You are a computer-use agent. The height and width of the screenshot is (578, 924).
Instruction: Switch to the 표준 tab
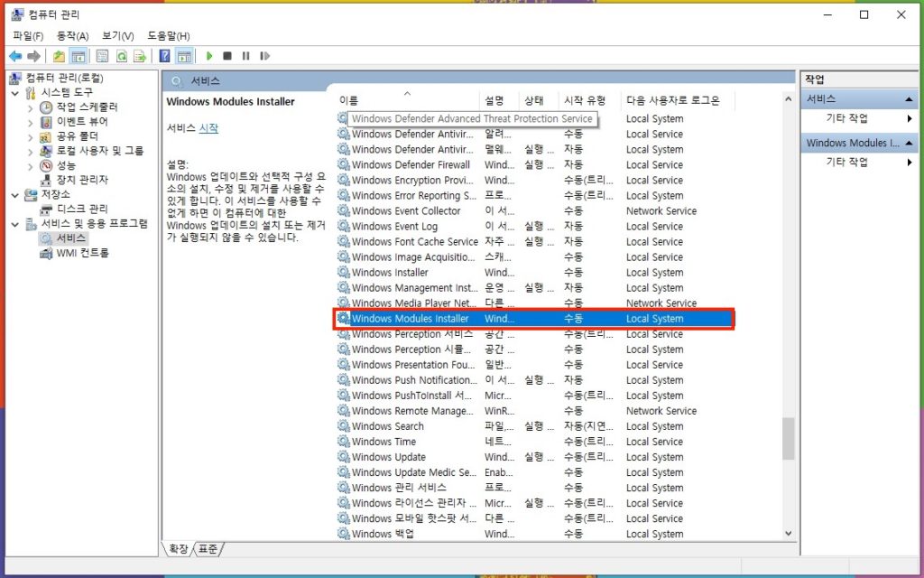[x=208, y=549]
